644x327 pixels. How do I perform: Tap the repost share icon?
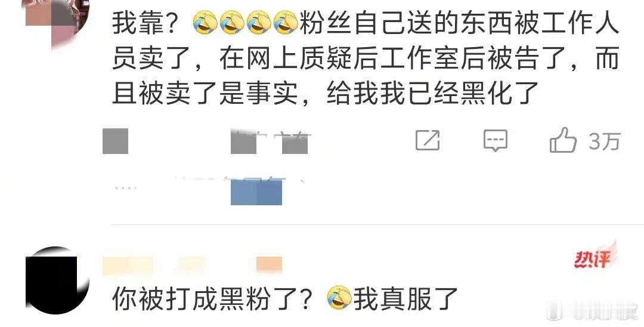(x=428, y=140)
